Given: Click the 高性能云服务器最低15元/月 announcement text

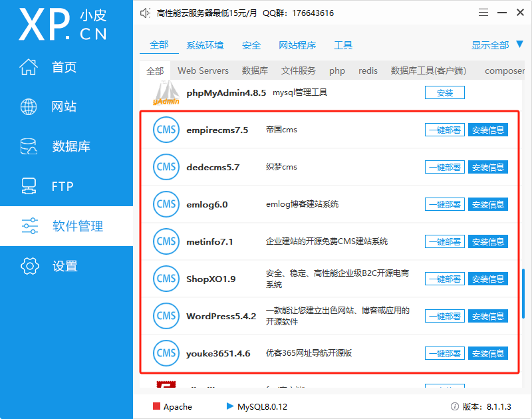Looking at the screenshot, I should 207,13.
